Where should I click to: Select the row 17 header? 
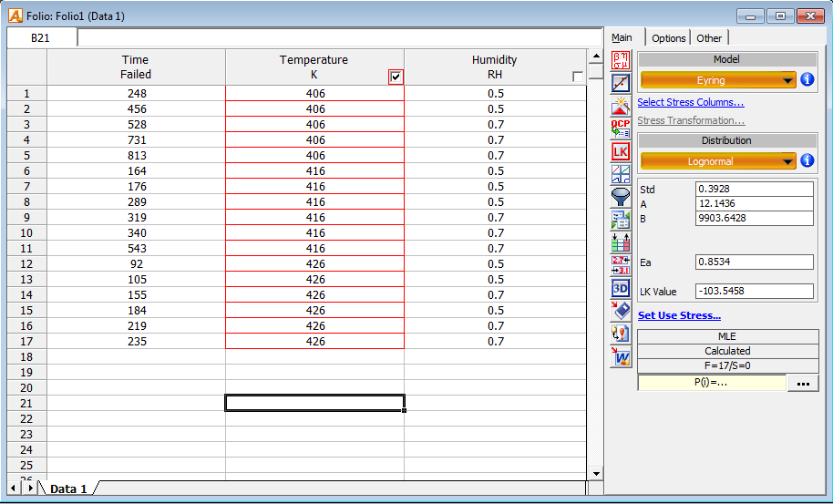click(27, 342)
